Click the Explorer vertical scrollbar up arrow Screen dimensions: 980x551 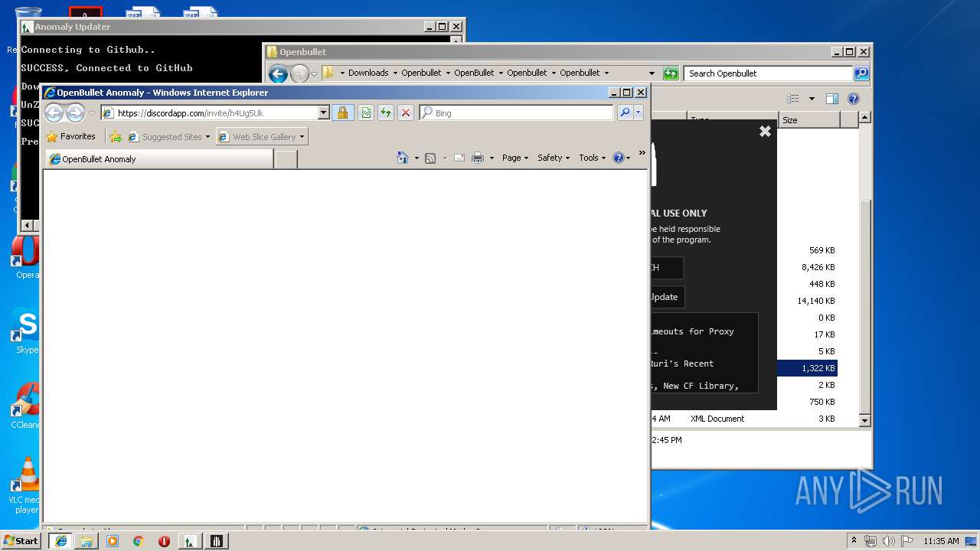[x=864, y=117]
